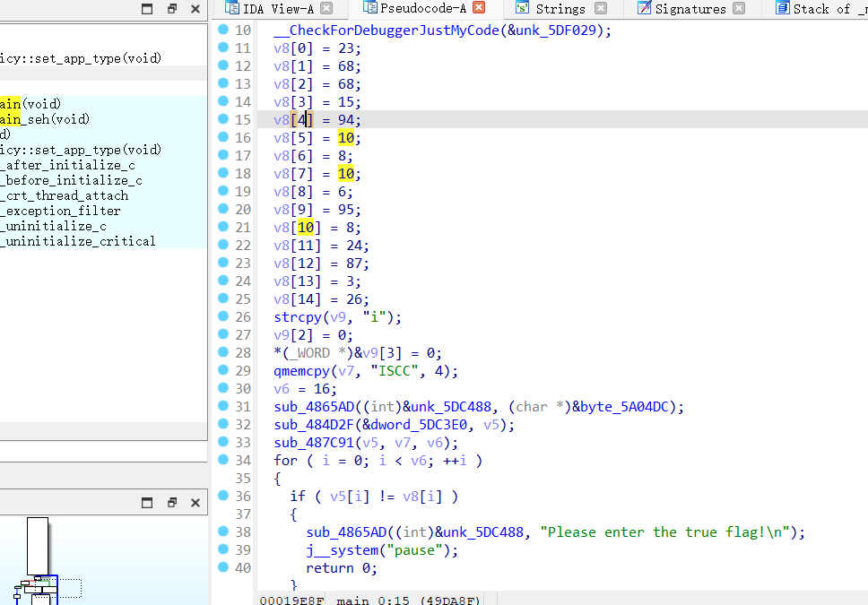
Task: Click strcpy on line 26
Action: coord(298,317)
